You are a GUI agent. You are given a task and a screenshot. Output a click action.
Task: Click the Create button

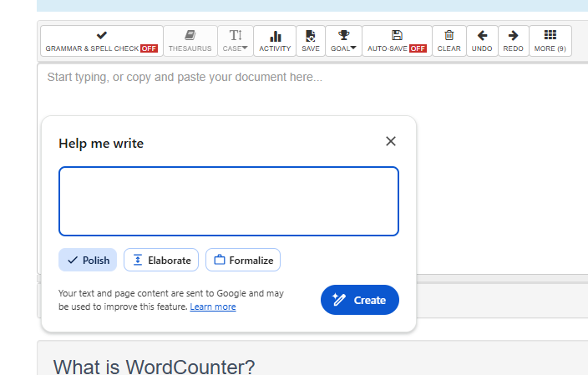tap(360, 300)
